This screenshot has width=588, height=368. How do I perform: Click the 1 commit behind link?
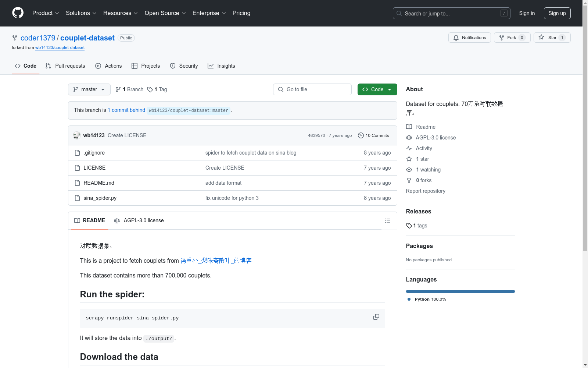[126, 110]
